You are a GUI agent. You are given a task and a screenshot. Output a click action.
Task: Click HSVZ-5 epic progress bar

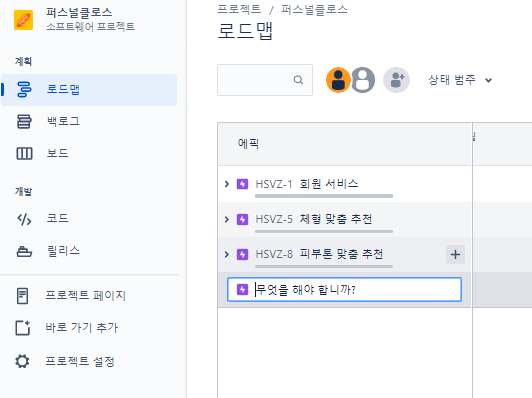click(324, 231)
